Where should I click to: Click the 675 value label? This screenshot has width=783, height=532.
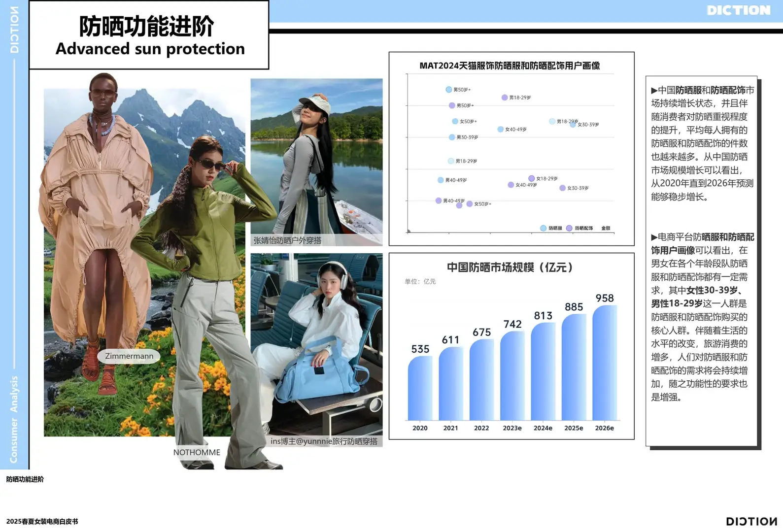pos(481,332)
